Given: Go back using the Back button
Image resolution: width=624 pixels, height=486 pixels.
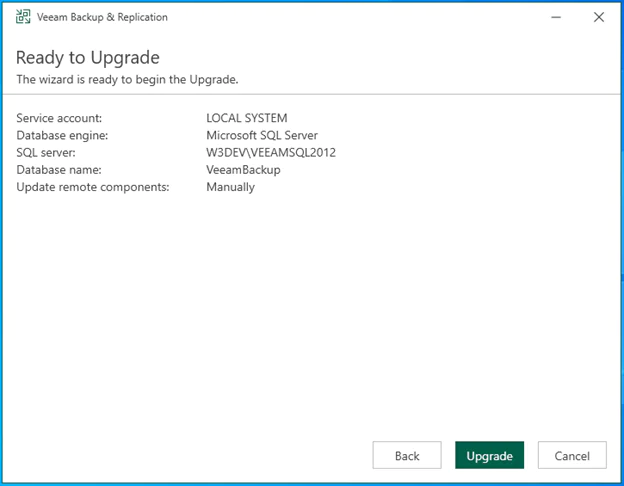Looking at the screenshot, I should pos(407,455).
